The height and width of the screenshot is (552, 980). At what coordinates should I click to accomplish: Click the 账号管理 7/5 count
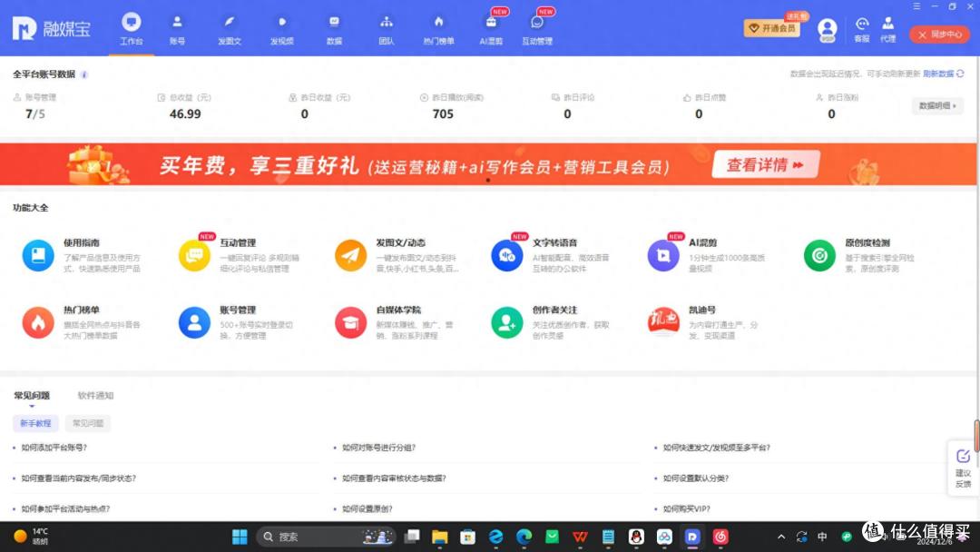pos(35,113)
